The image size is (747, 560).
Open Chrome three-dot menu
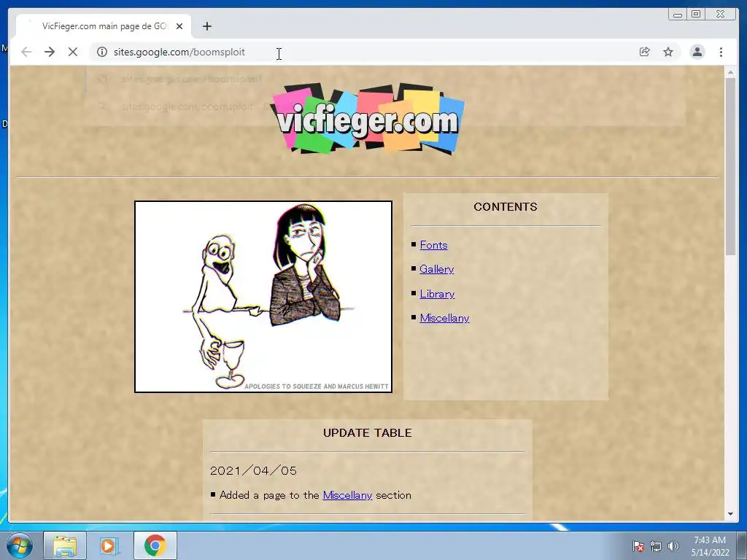[721, 52]
